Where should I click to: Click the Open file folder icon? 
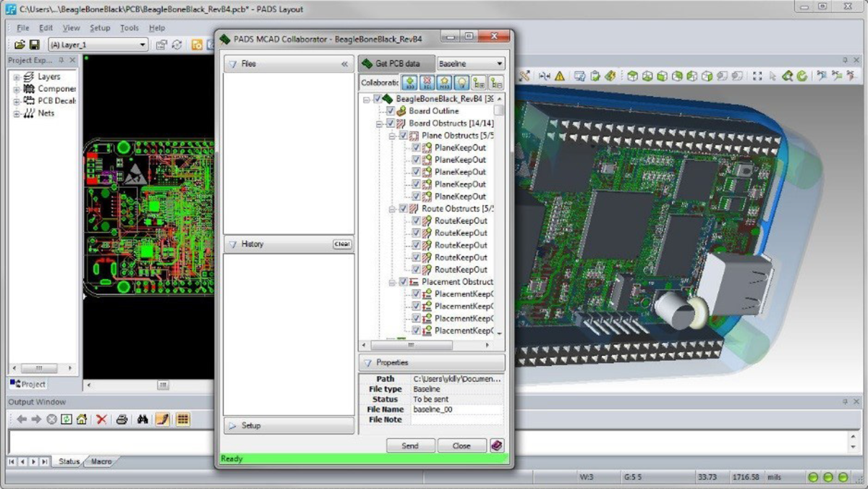[x=20, y=45]
